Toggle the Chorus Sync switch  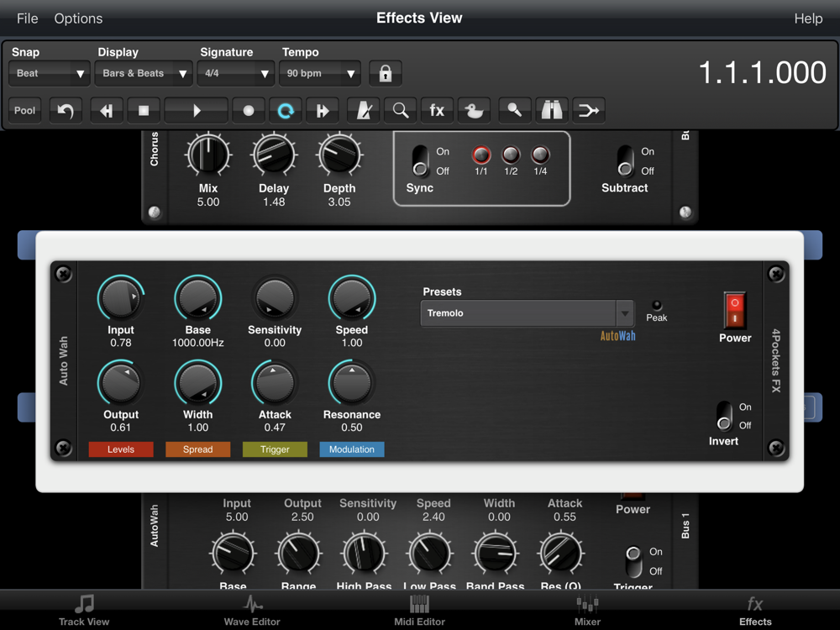click(x=420, y=160)
